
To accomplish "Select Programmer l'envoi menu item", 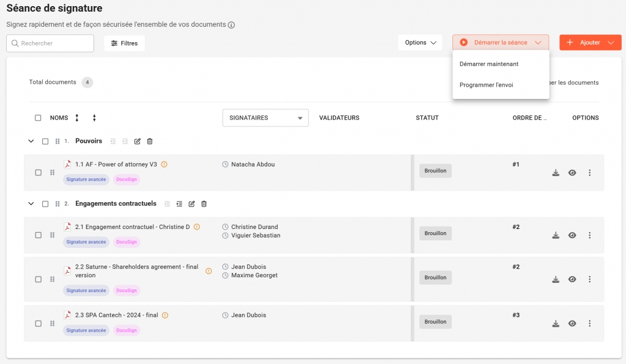I will click(x=486, y=85).
